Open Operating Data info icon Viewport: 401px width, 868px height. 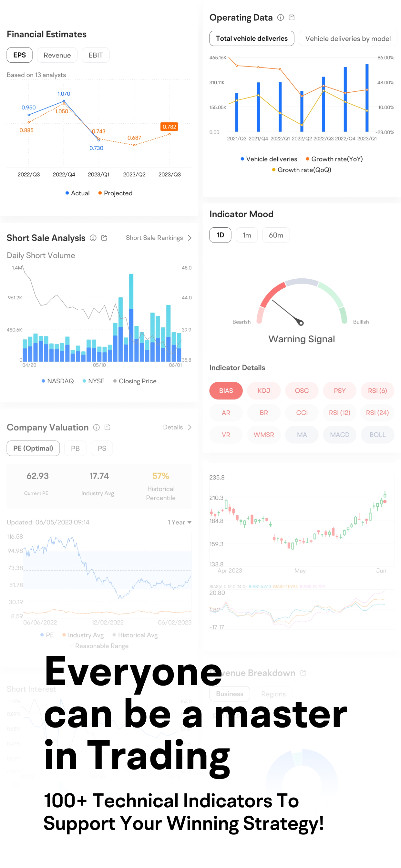point(280,17)
